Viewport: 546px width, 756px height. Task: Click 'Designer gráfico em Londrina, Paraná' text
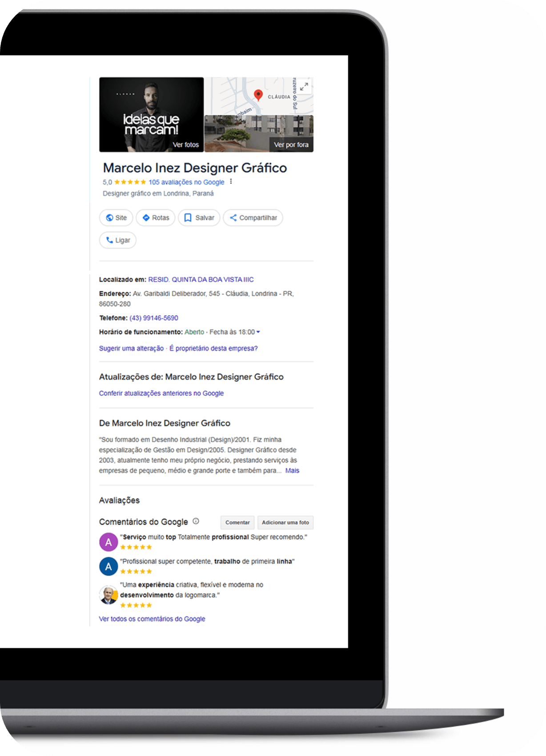[x=158, y=193]
